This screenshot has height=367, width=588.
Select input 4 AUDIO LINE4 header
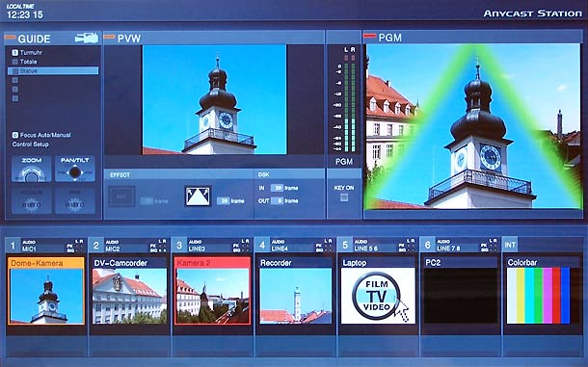point(295,246)
